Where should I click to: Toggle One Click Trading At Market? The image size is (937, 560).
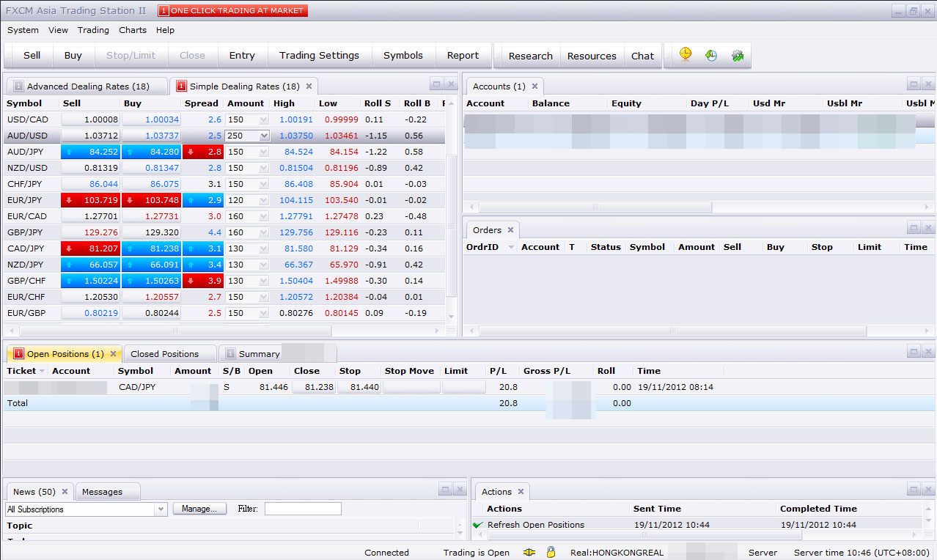click(x=232, y=11)
